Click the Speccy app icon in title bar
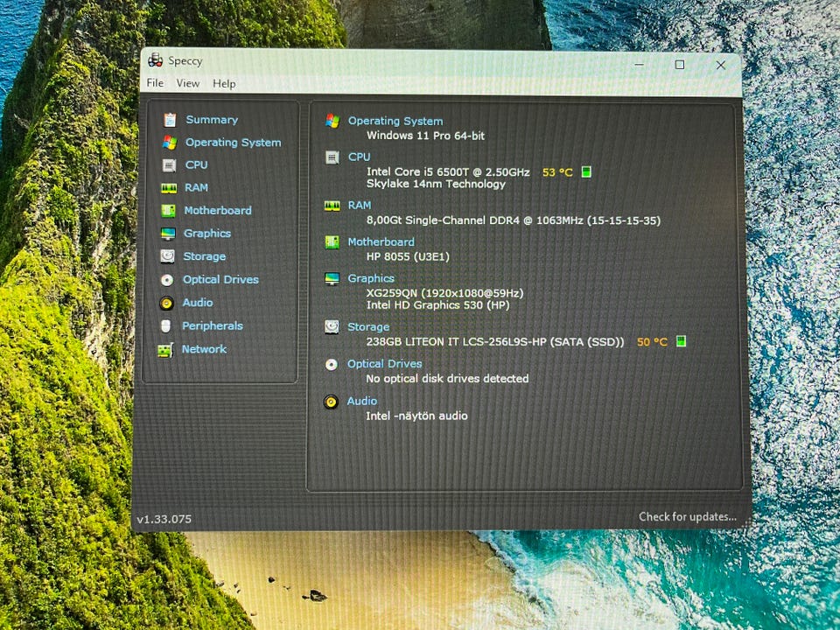The height and width of the screenshot is (630, 840). [x=156, y=60]
